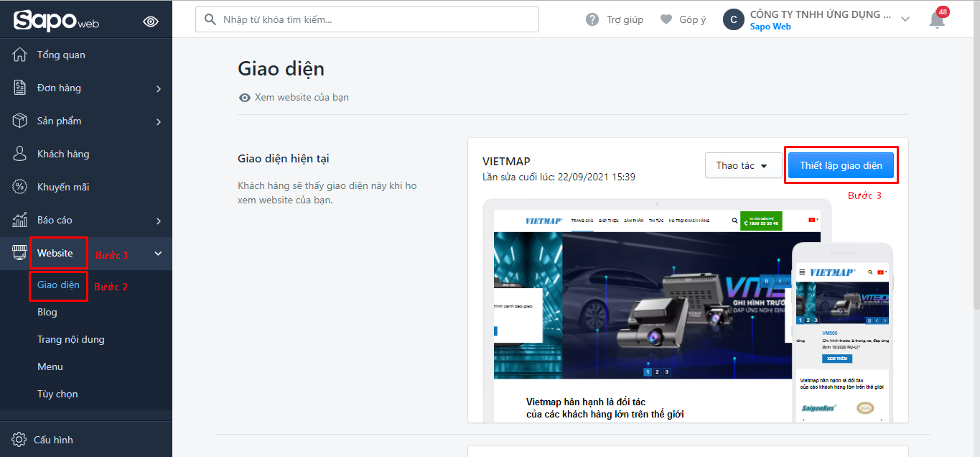Open the Thao tác dropdown
This screenshot has width=980, height=457.
pos(743,165)
